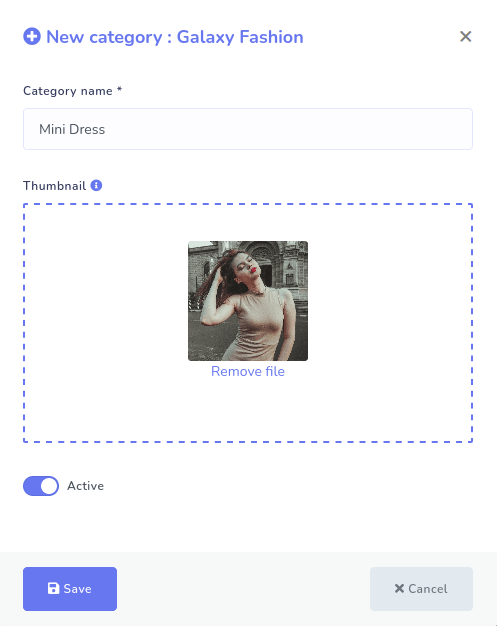Viewport: 497px width, 626px height.
Task: Toggle the Active switch off
Action: pyautogui.click(x=41, y=486)
